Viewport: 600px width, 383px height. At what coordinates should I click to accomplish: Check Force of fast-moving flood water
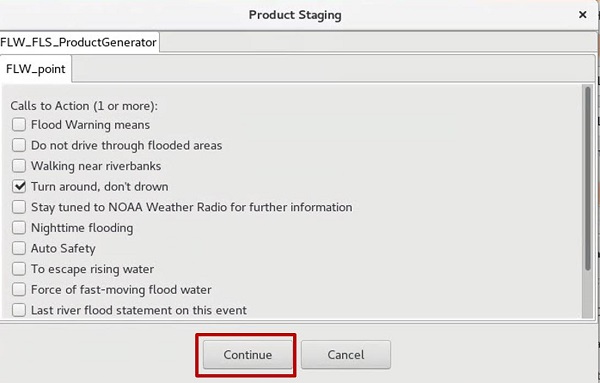coord(19,290)
